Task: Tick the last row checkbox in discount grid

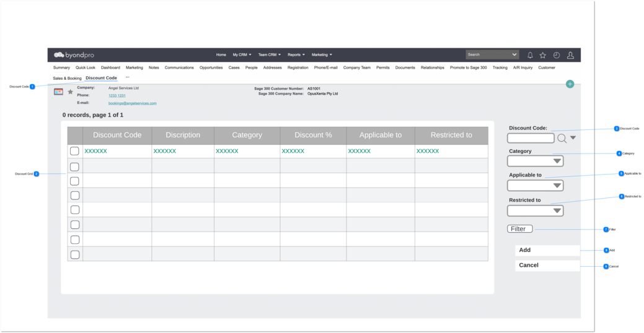Action: point(75,254)
